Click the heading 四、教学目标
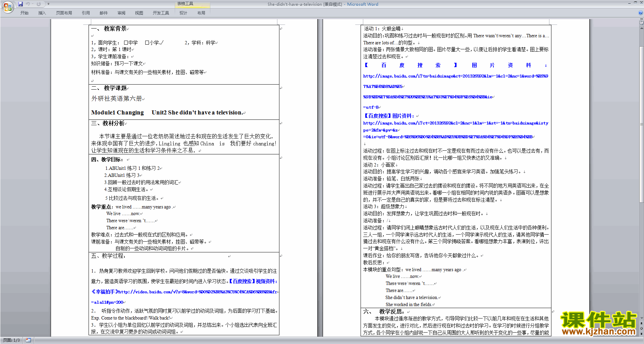Viewport: 644px width, 344px height. coord(107,160)
